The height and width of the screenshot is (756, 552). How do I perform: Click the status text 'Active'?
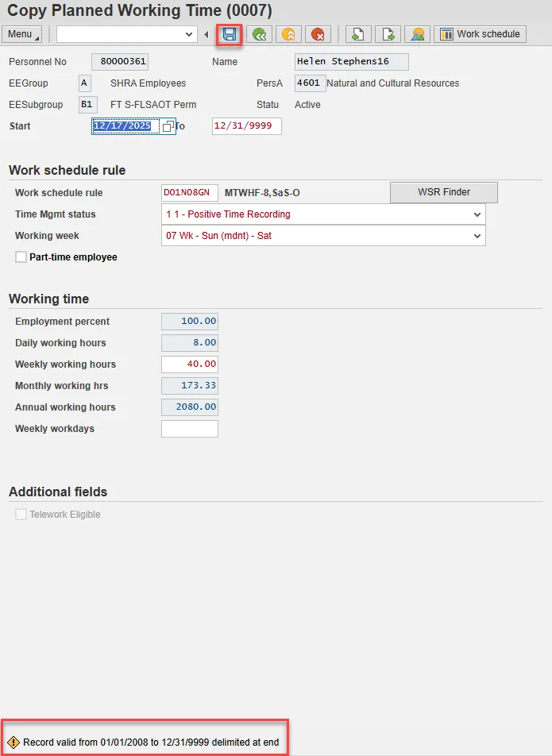[x=307, y=105]
